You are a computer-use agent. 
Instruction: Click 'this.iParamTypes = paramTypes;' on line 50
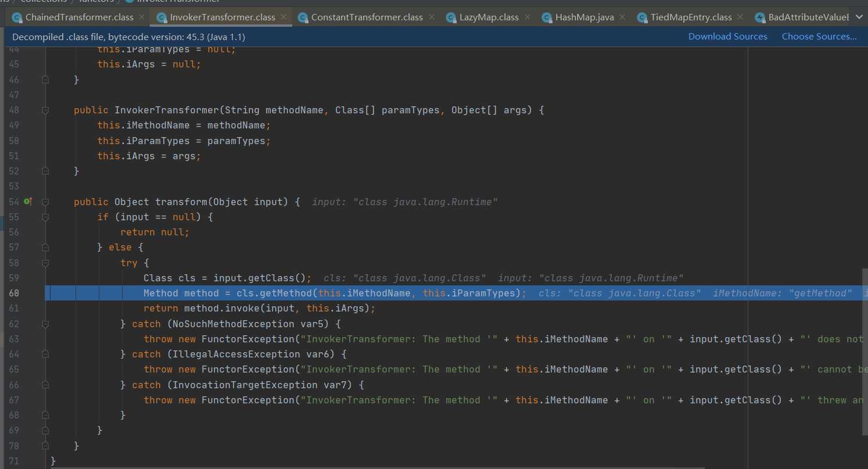coord(184,141)
